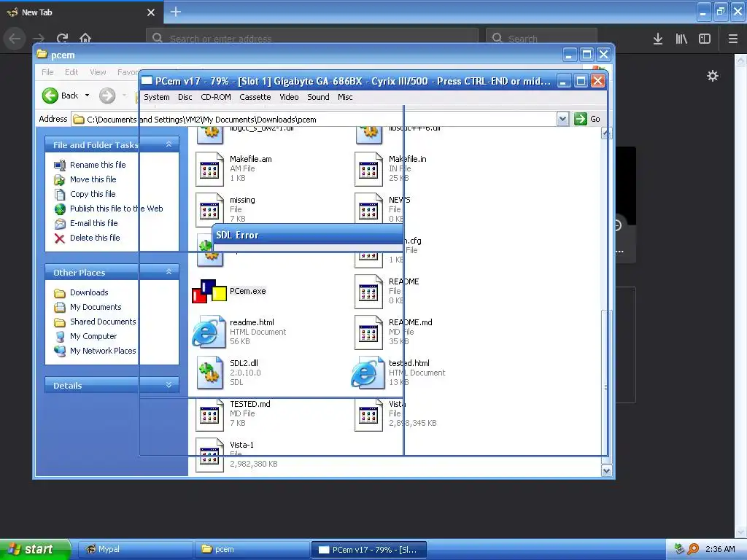This screenshot has width=747, height=560.
Task: Open the browser hamburger menu
Action: (x=733, y=39)
